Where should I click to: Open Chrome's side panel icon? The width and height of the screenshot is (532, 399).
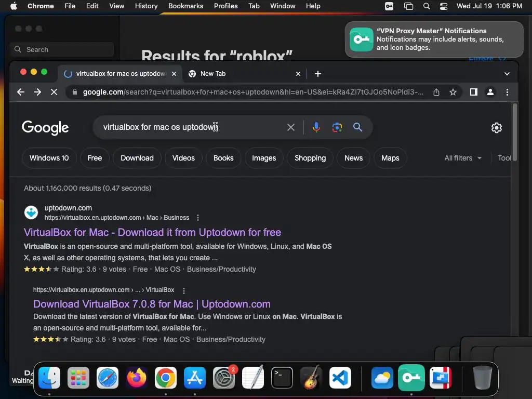point(474,92)
